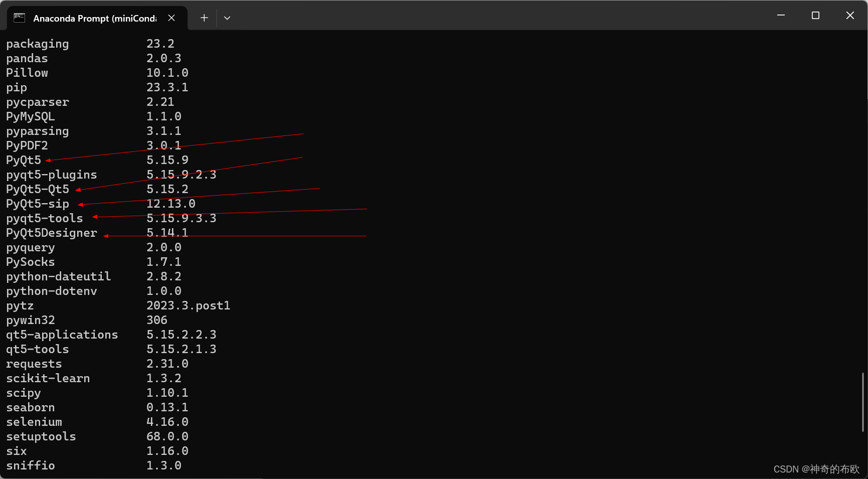Click version '23.2' of packaging

(160, 44)
